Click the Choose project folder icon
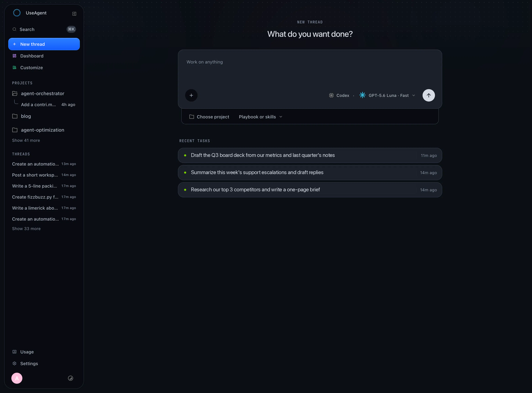The image size is (532, 393). tap(191, 117)
